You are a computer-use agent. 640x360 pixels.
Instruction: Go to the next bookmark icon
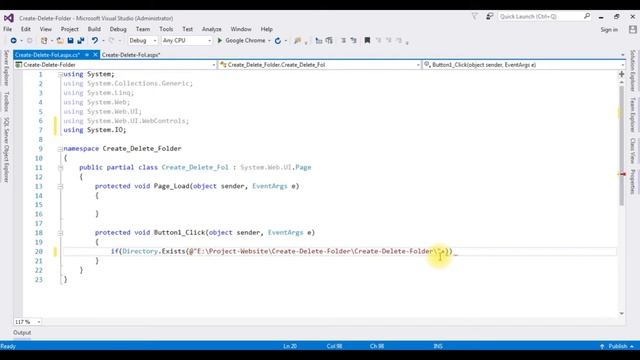click(389, 40)
